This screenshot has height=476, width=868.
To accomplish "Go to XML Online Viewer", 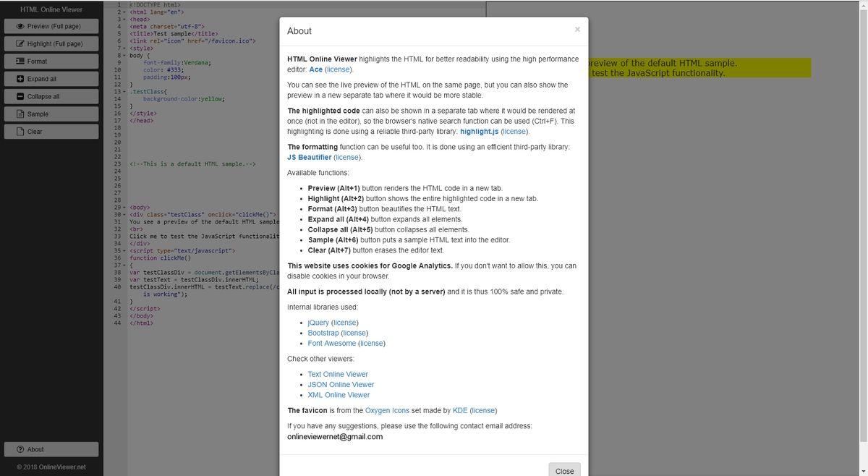I will pyautogui.click(x=339, y=395).
